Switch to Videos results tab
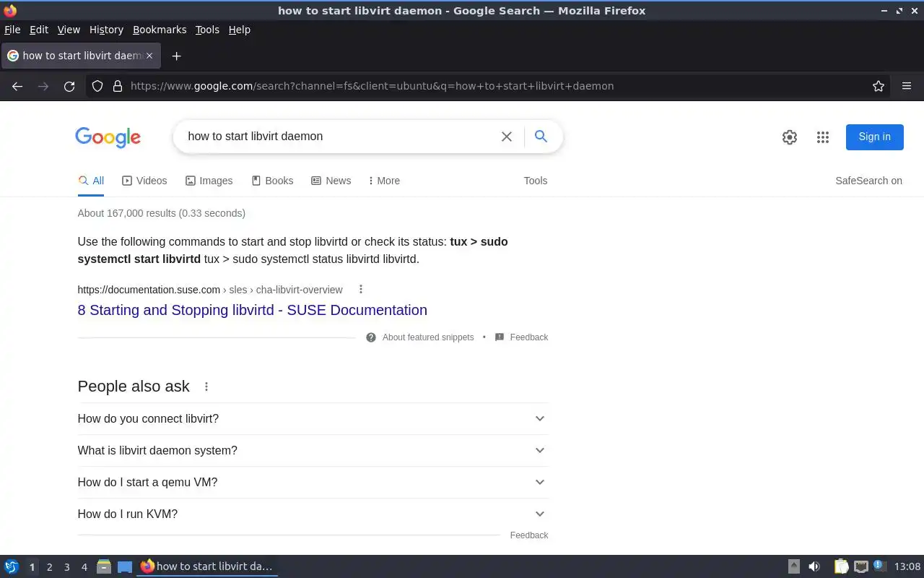Viewport: 924px width, 578px height. tap(144, 181)
